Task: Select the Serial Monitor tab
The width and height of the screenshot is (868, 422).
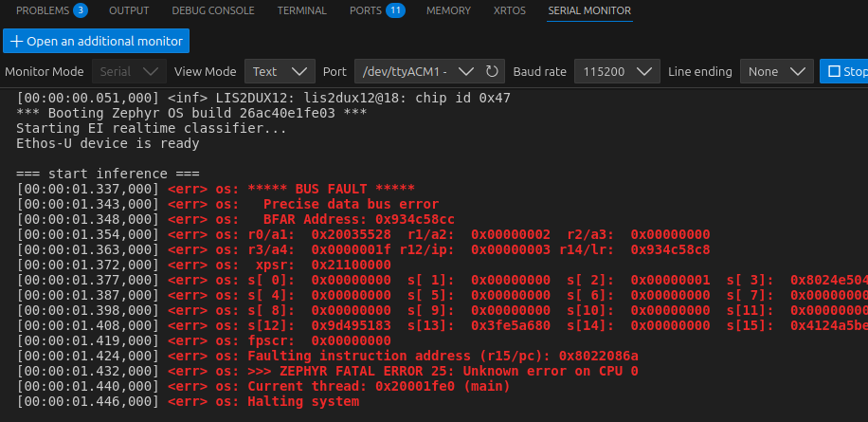Action: click(x=589, y=10)
